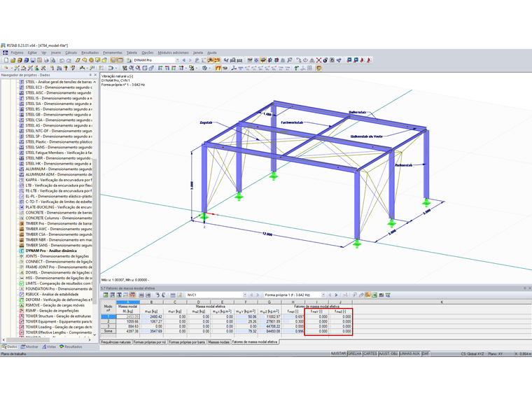Click the last icon at the right of the table toolbar

click(x=388, y=295)
